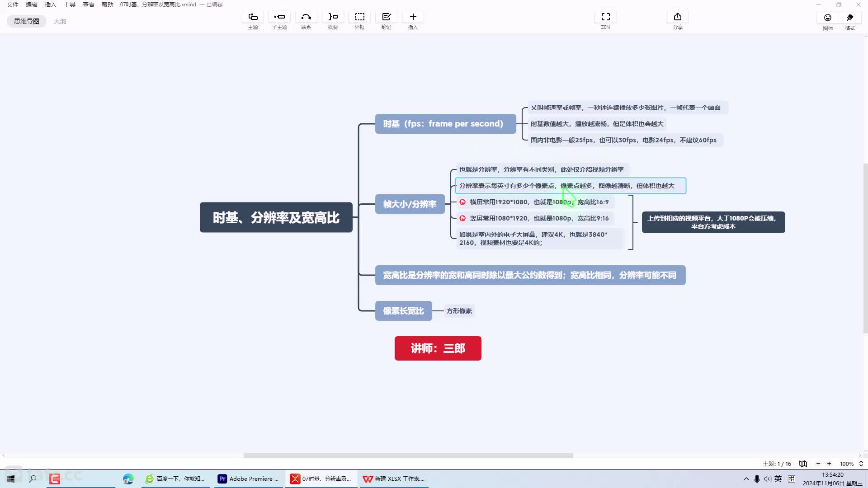
Task: Open the 查看 menu
Action: [x=89, y=5]
